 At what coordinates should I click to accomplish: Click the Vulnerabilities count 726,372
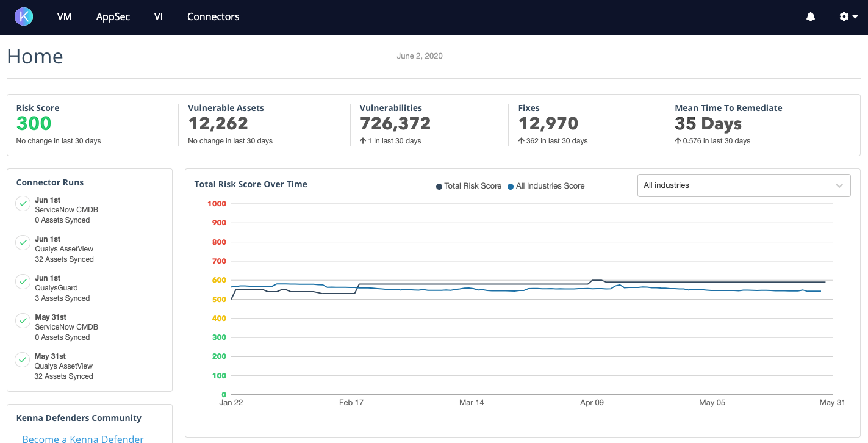395,123
